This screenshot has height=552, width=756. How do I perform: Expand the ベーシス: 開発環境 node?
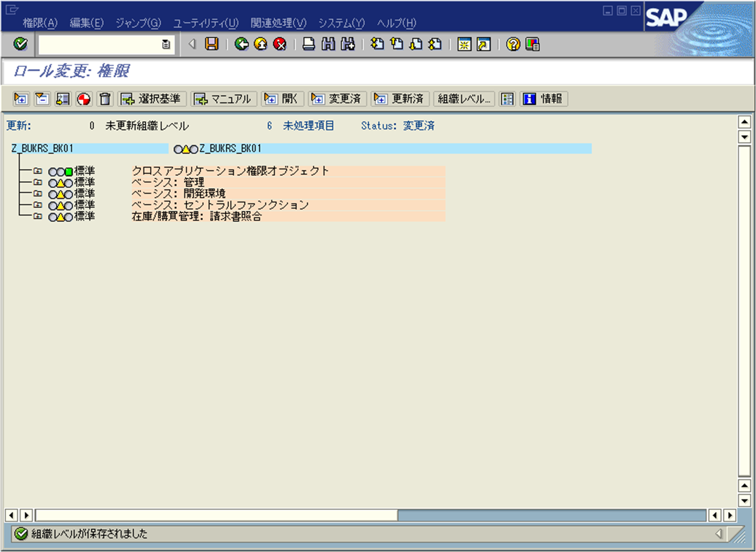tap(38, 193)
